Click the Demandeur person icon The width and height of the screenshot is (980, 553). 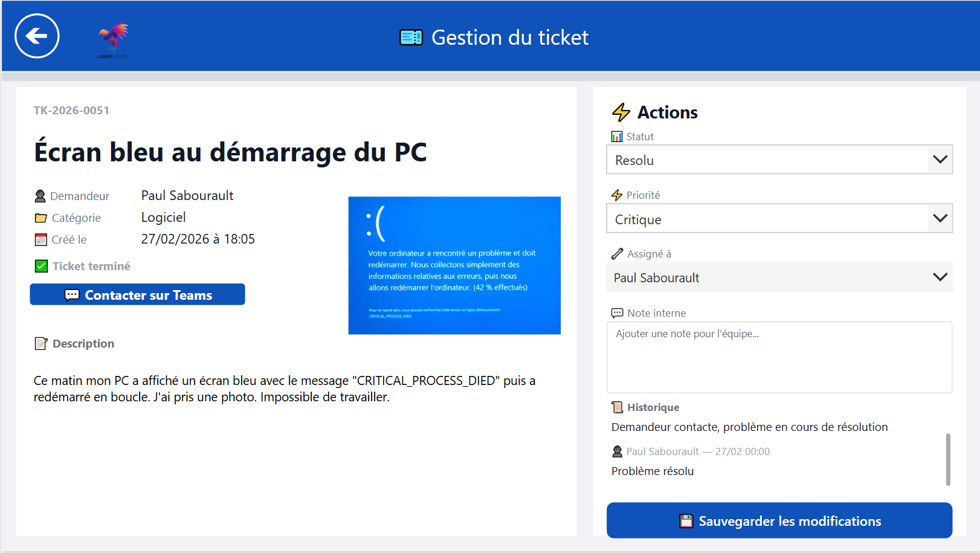pos(40,196)
